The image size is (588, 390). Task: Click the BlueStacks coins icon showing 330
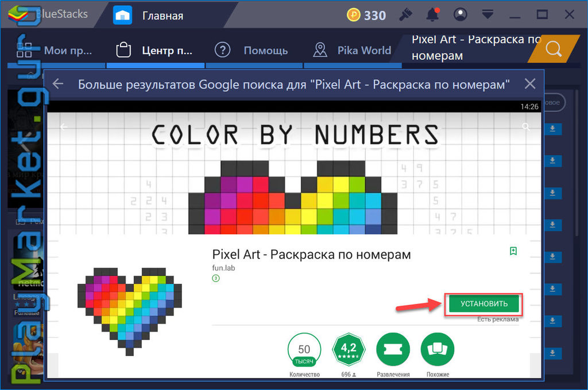(x=353, y=15)
